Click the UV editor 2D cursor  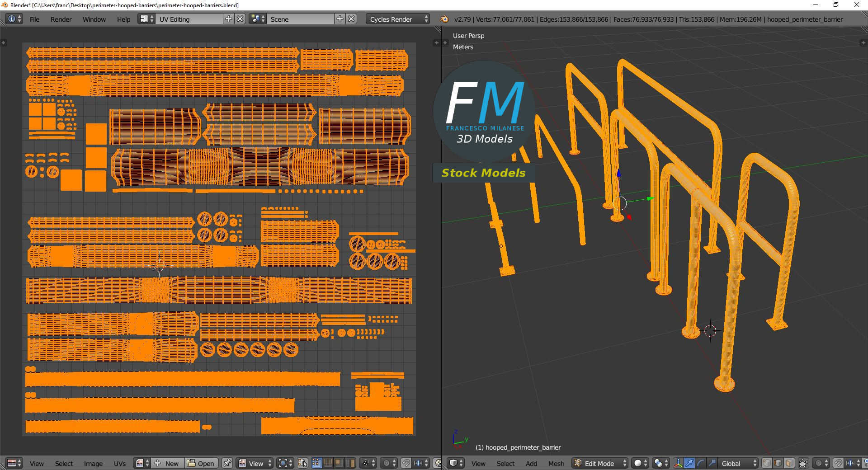tap(159, 266)
